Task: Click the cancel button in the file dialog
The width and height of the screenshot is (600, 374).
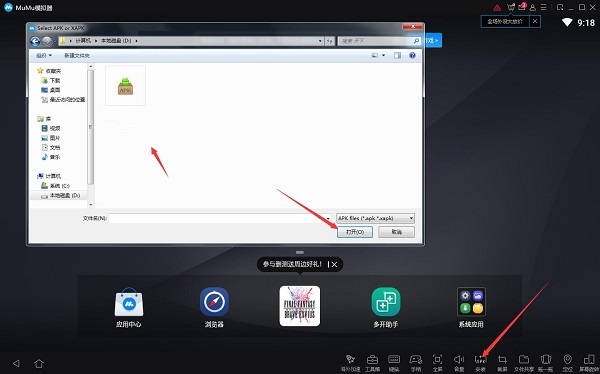Action: pyautogui.click(x=396, y=232)
